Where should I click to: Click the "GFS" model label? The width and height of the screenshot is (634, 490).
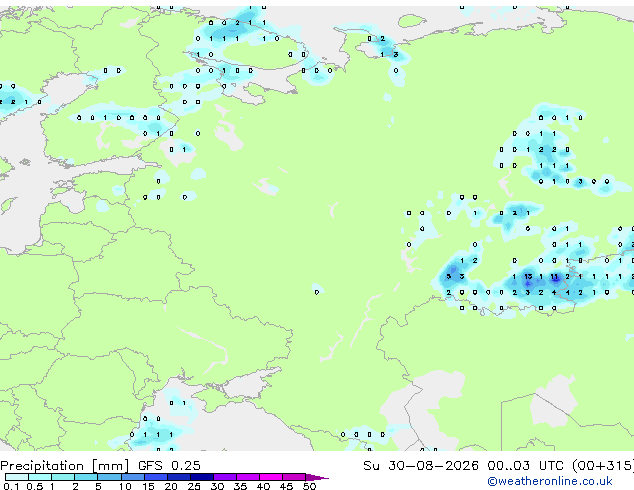click(150, 466)
